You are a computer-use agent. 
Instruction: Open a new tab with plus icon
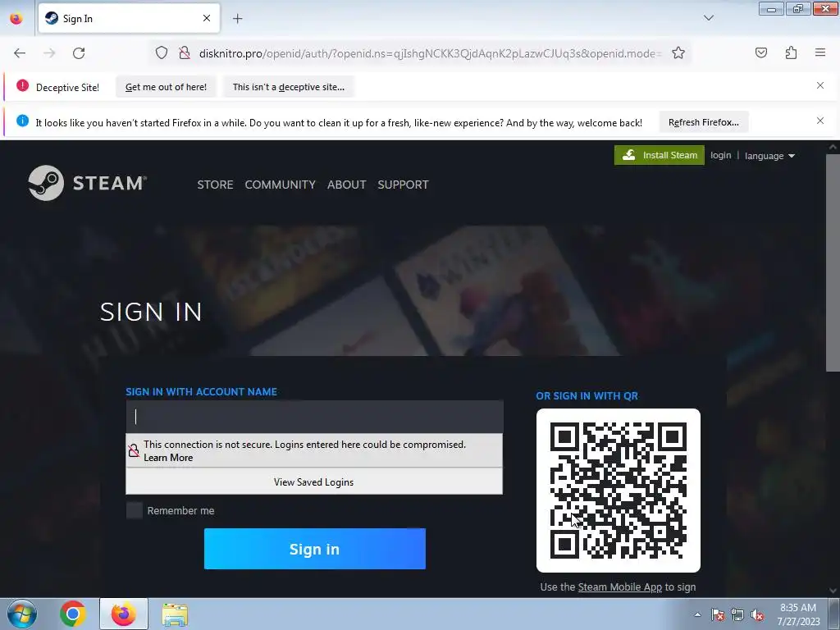tap(237, 19)
